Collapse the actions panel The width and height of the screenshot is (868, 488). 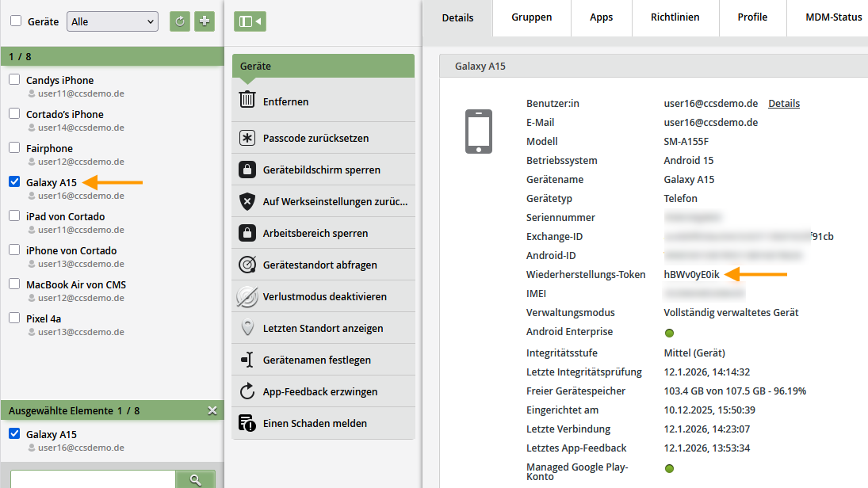click(248, 21)
